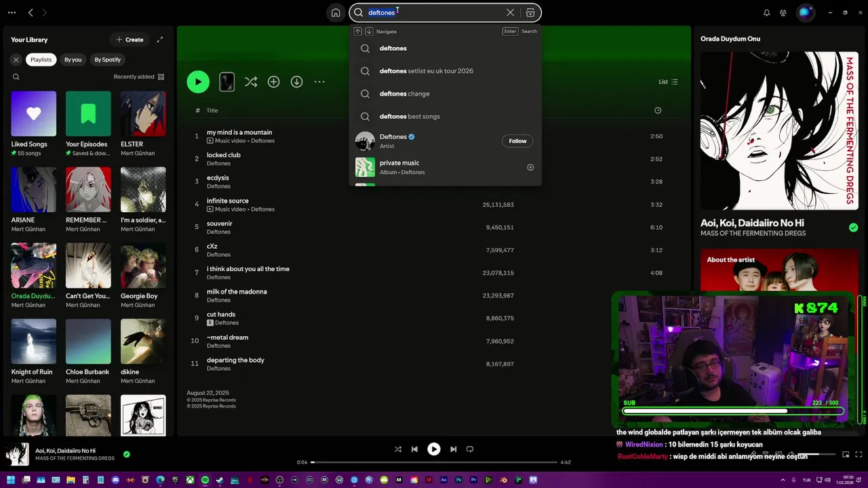The width and height of the screenshot is (868, 488).
Task: Select the Playlists filter chip
Action: (41, 60)
